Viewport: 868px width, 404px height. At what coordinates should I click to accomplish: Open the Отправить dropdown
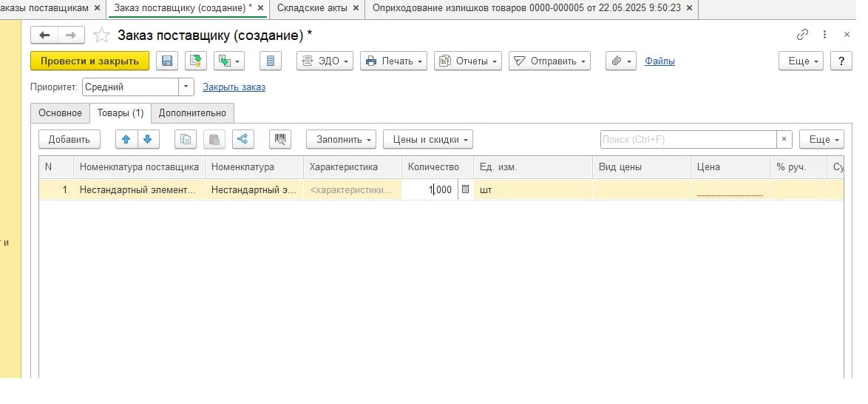[x=549, y=61]
